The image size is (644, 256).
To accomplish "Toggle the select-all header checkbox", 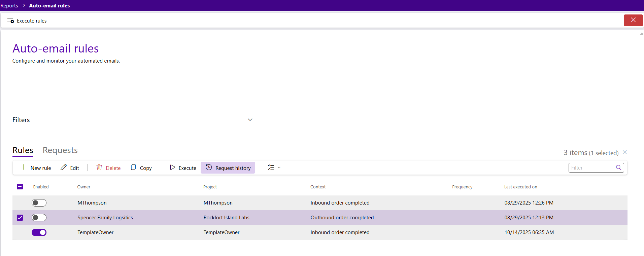I will pyautogui.click(x=20, y=187).
